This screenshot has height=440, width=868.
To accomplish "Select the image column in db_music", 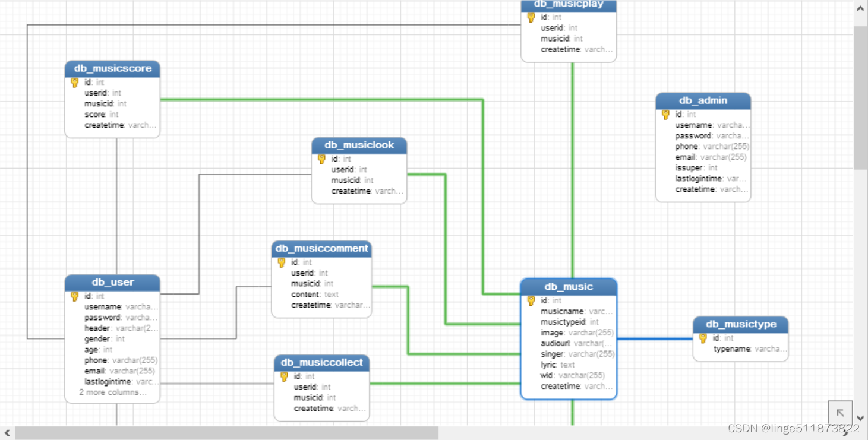I will point(577,333).
